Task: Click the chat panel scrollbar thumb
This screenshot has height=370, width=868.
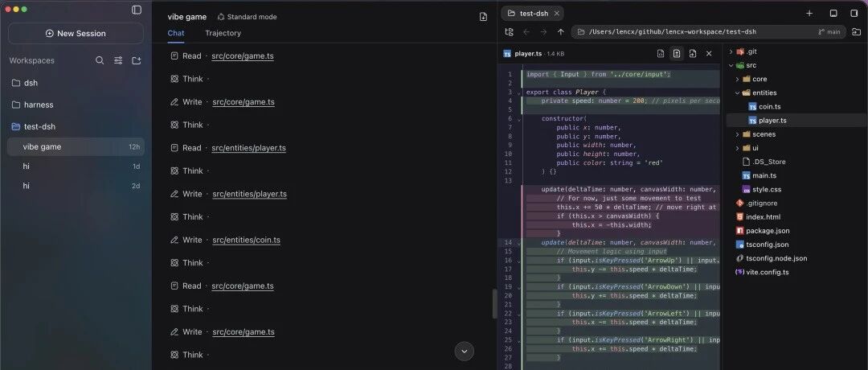Action: pos(495,303)
